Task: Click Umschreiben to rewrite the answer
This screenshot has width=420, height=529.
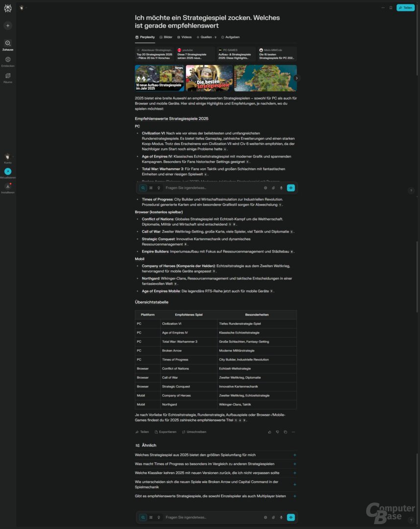Action: (194, 432)
